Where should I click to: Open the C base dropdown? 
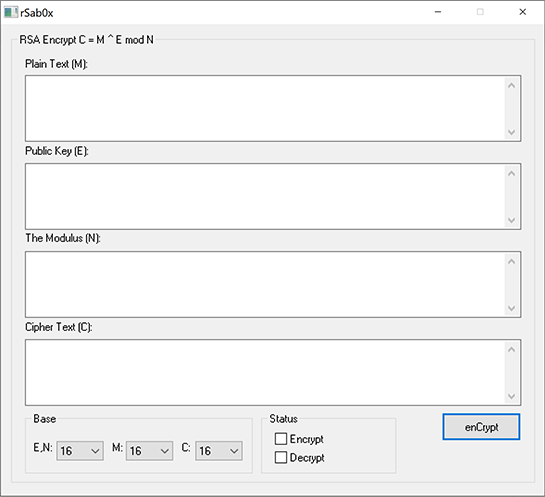[219, 451]
